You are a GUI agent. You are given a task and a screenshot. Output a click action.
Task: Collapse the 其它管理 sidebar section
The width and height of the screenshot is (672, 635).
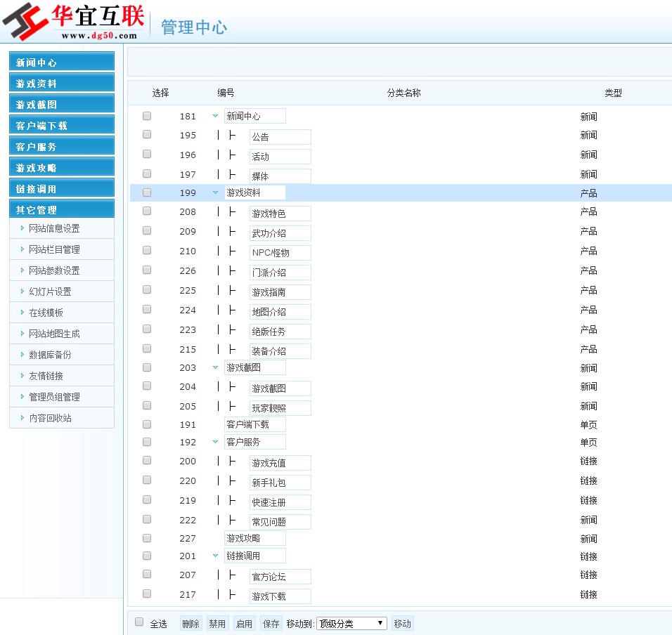(62, 209)
